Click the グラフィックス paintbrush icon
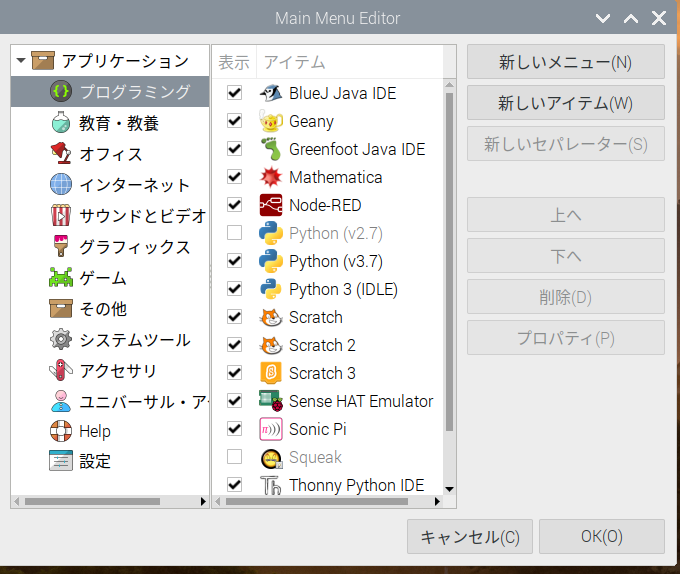Screen dimensions: 680x574 (x=61, y=246)
